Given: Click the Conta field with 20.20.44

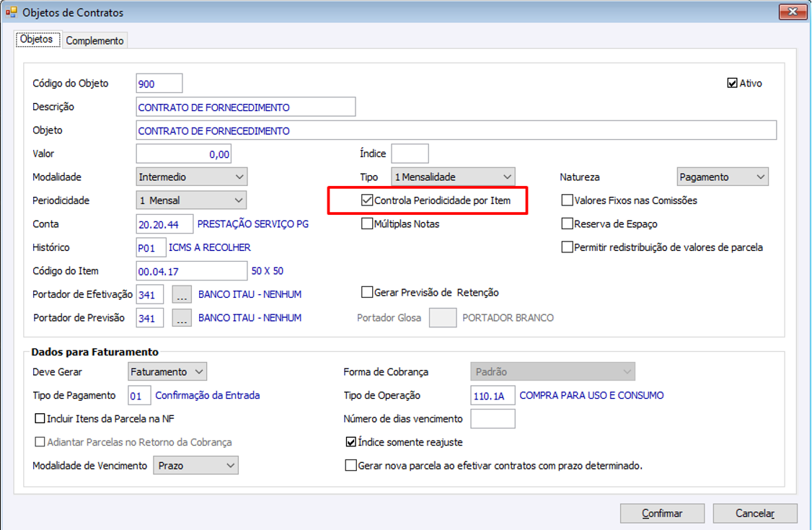Looking at the screenshot, I should click(x=164, y=224).
